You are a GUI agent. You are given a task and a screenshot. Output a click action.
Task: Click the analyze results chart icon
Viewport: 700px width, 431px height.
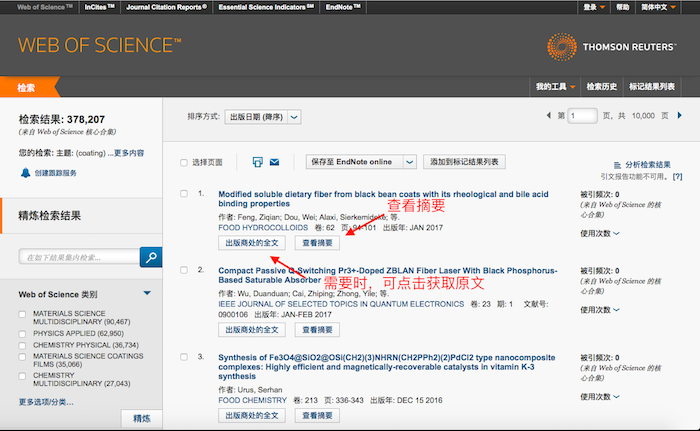(x=616, y=163)
